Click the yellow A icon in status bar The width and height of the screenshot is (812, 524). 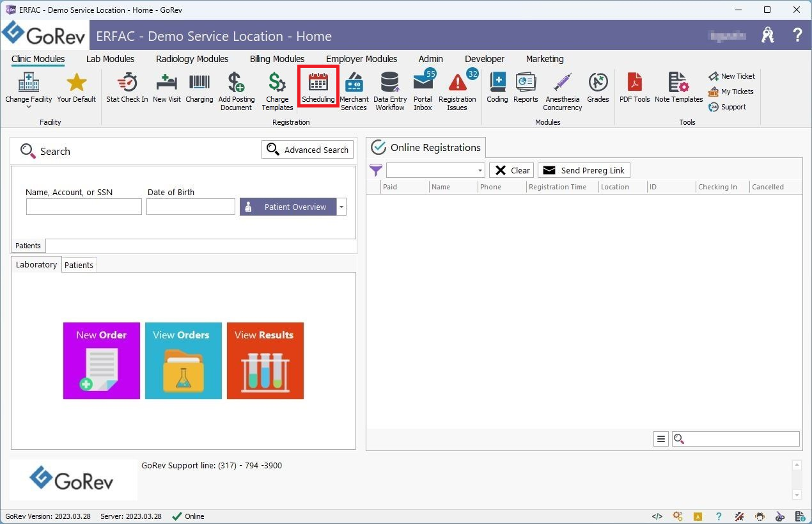[x=698, y=516]
